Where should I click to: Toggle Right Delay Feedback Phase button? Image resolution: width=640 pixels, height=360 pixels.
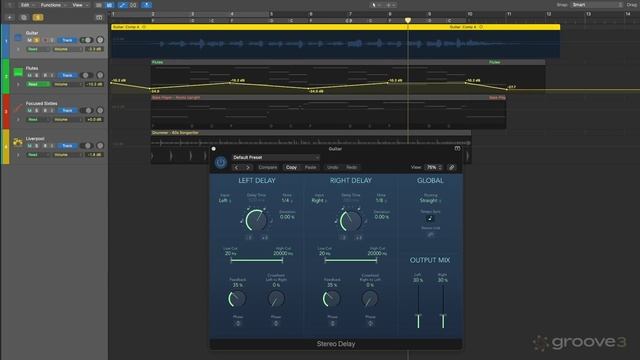point(332,323)
